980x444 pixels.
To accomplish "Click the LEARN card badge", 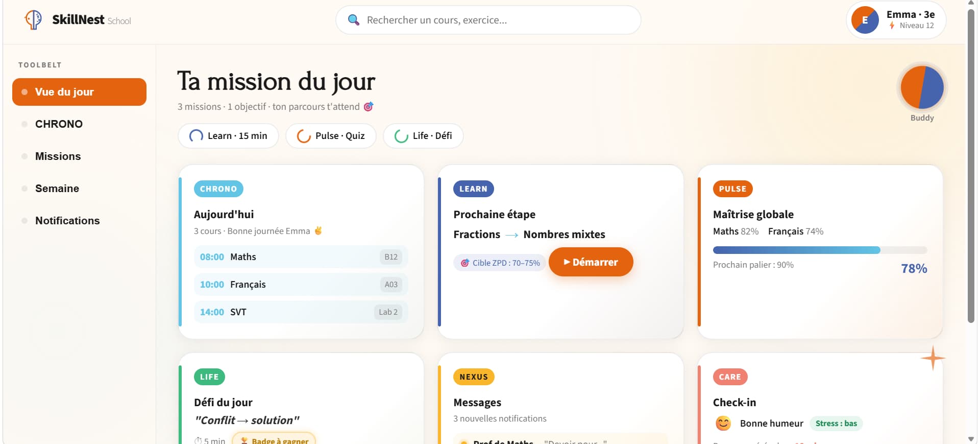I will pyautogui.click(x=474, y=189).
